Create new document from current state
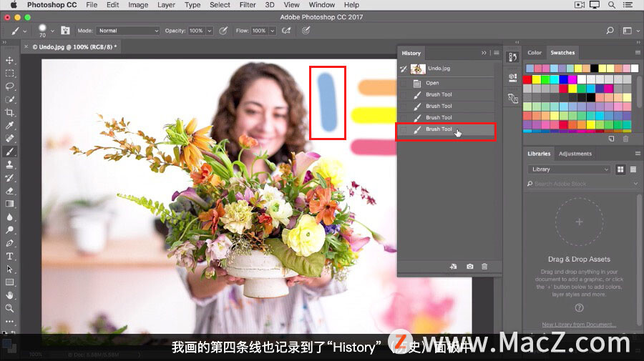The image size is (644, 361). tap(454, 267)
